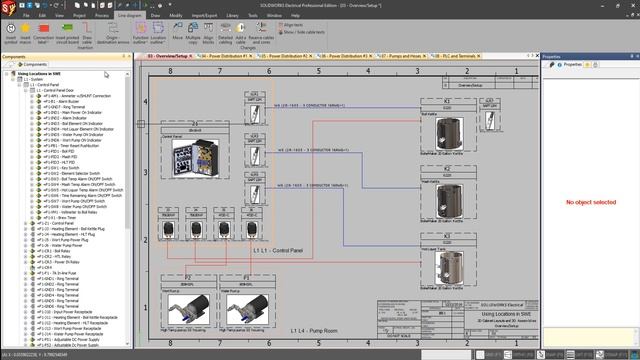The width and height of the screenshot is (640, 360).
Task: Collapse the Using Locations in SWE node
Action: click(x=7, y=74)
